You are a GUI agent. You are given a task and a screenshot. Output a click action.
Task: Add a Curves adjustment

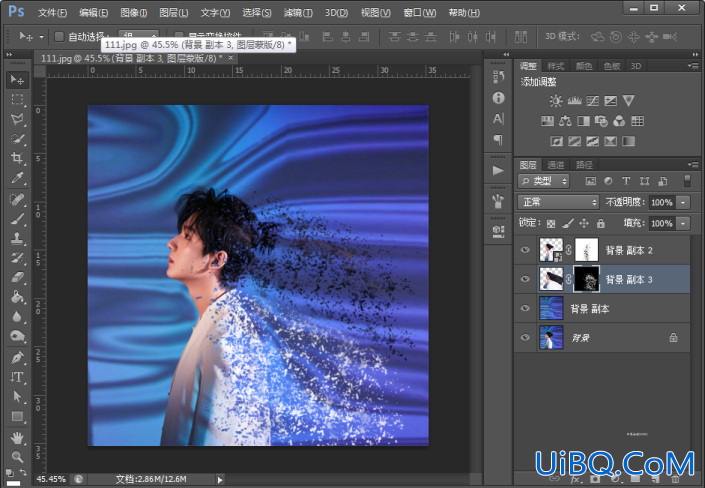[592, 101]
